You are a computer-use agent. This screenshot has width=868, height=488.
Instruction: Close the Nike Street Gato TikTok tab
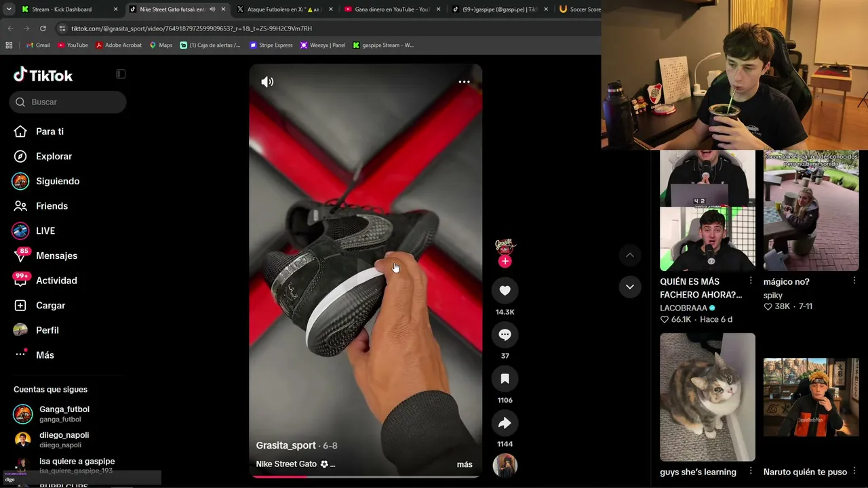tap(223, 9)
